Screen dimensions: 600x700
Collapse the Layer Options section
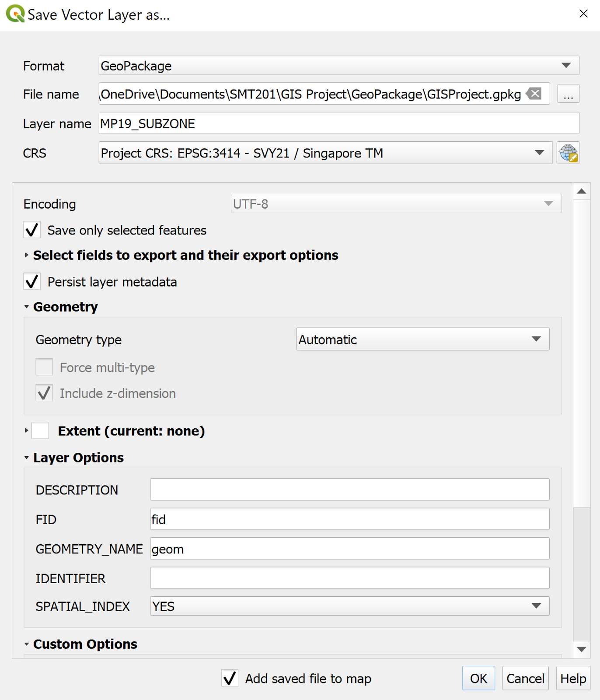[x=27, y=458]
